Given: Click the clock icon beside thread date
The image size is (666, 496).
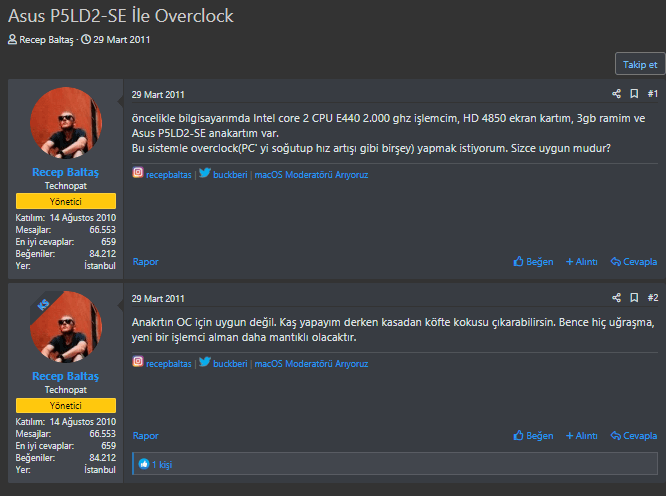Looking at the screenshot, I should tap(86, 39).
